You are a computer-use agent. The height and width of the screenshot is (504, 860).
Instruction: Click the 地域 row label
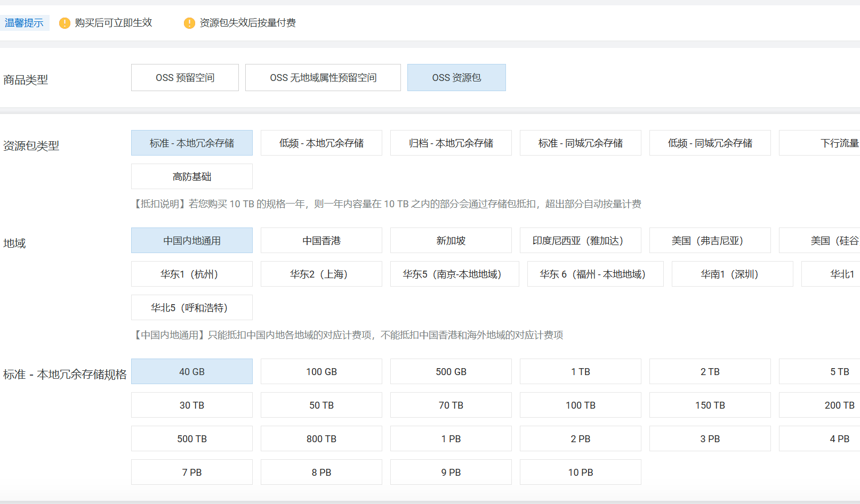[14, 243]
